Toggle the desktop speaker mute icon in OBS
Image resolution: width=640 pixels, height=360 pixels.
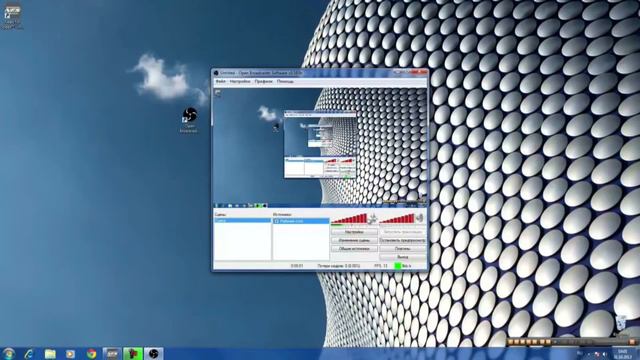[x=420, y=219]
